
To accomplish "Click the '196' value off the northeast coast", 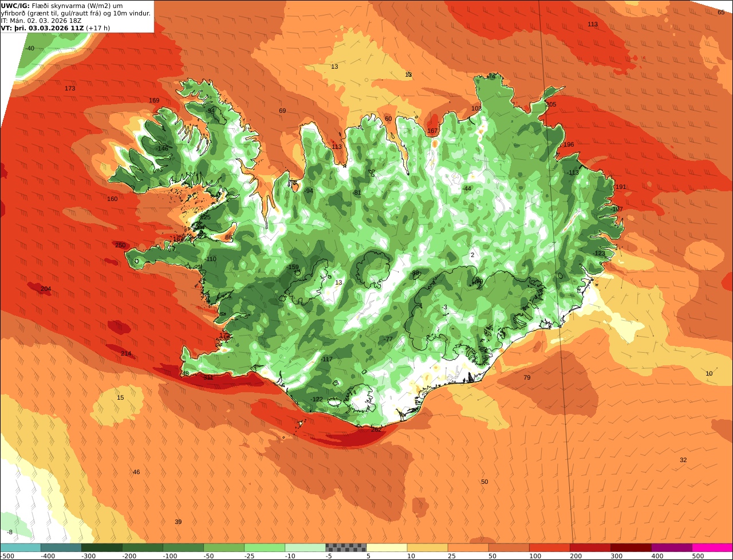I will [569, 144].
